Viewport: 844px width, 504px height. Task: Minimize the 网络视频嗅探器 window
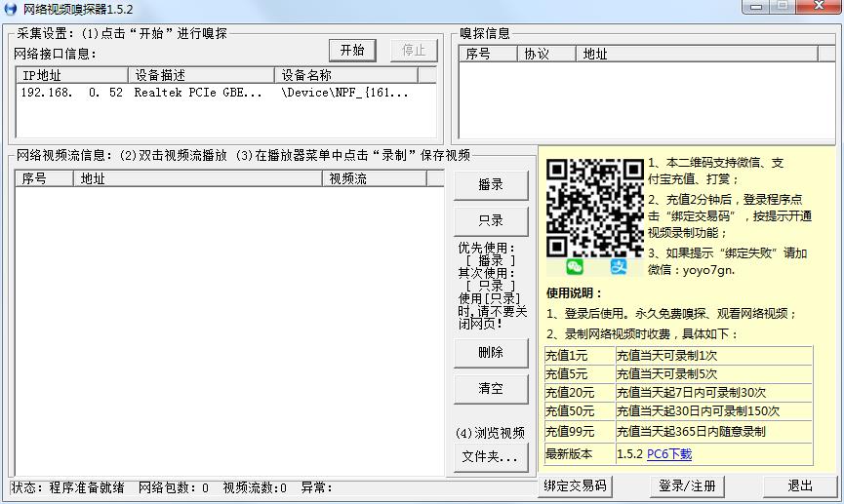pos(756,7)
